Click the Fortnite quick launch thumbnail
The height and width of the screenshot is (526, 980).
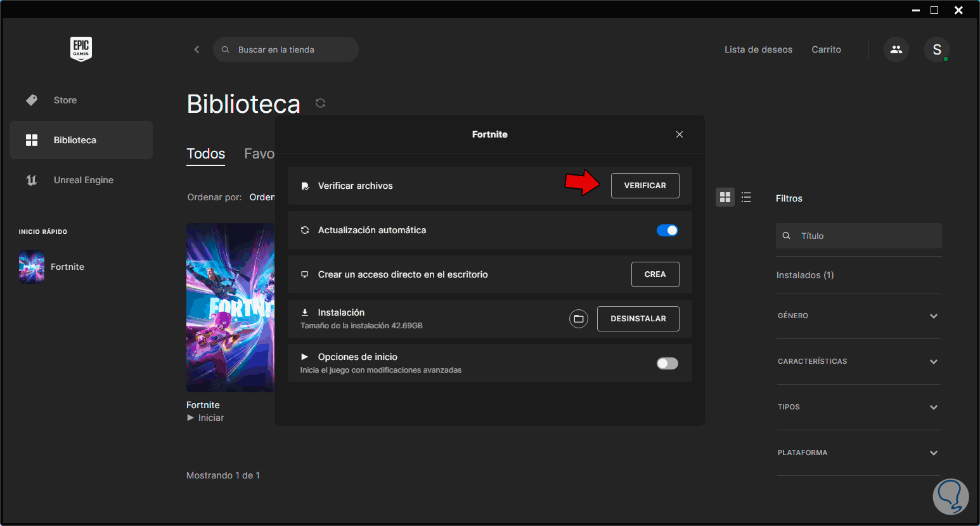pos(32,267)
